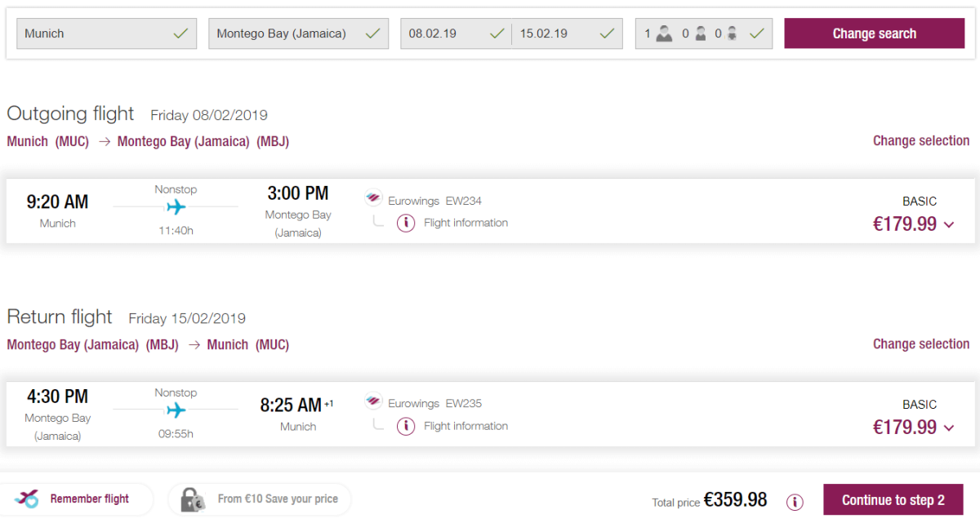Click info icon for outgoing flight EW234
The height and width of the screenshot is (523, 980).
[x=406, y=223]
